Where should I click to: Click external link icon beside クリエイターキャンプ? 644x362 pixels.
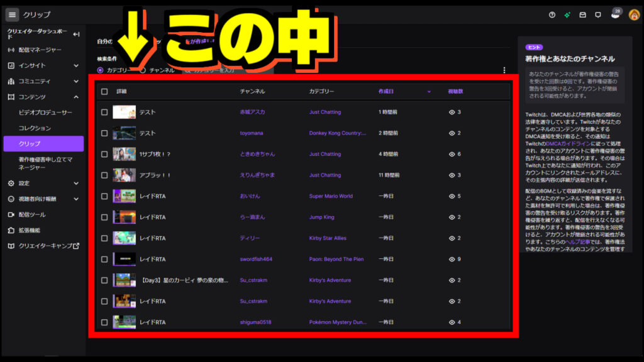point(76,246)
